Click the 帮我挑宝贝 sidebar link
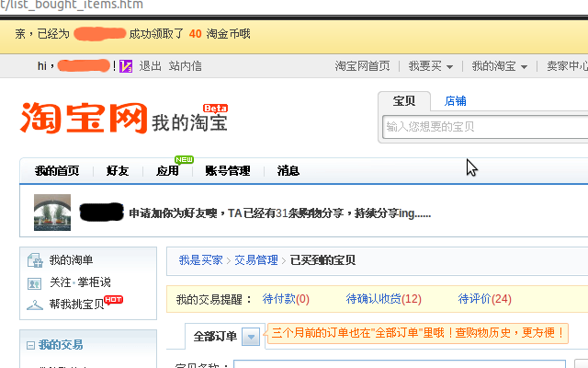The width and height of the screenshot is (588, 368). click(76, 305)
